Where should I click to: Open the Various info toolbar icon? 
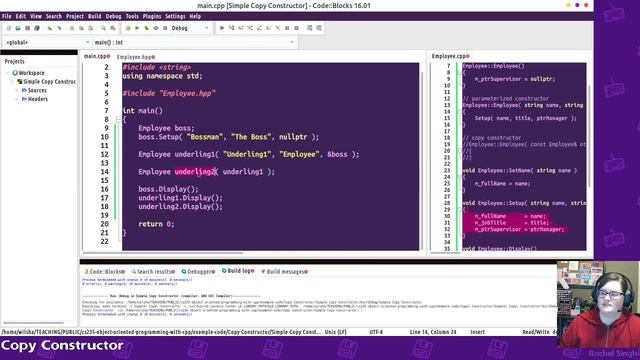[319, 28]
